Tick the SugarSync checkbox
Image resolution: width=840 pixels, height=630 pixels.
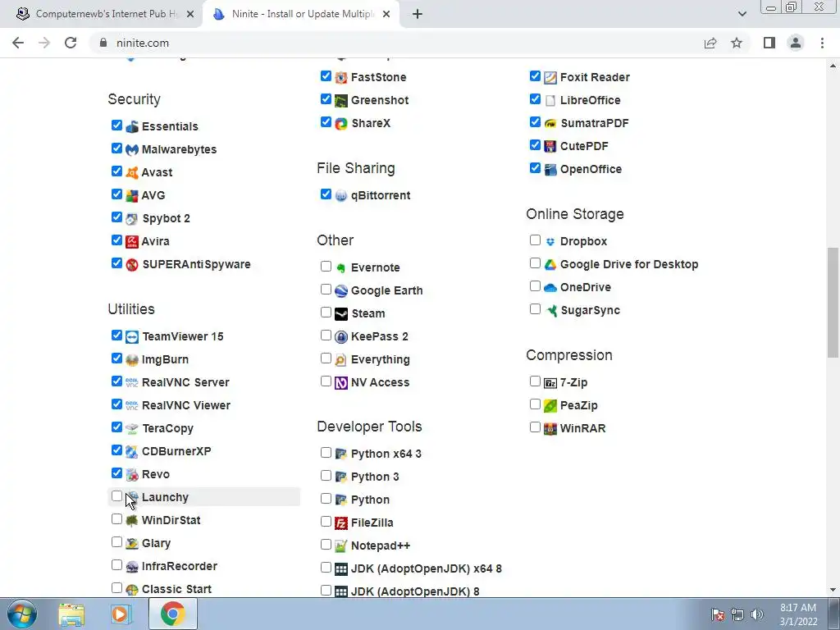click(535, 309)
